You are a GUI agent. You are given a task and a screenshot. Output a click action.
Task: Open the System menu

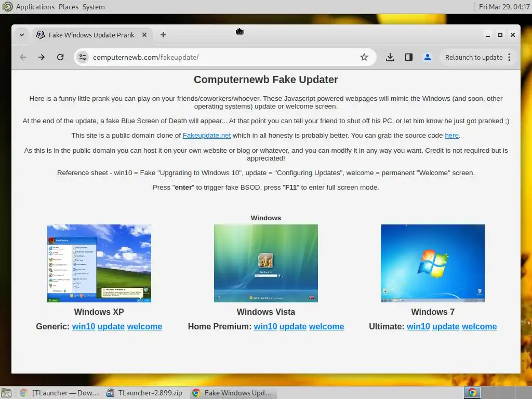coord(94,7)
